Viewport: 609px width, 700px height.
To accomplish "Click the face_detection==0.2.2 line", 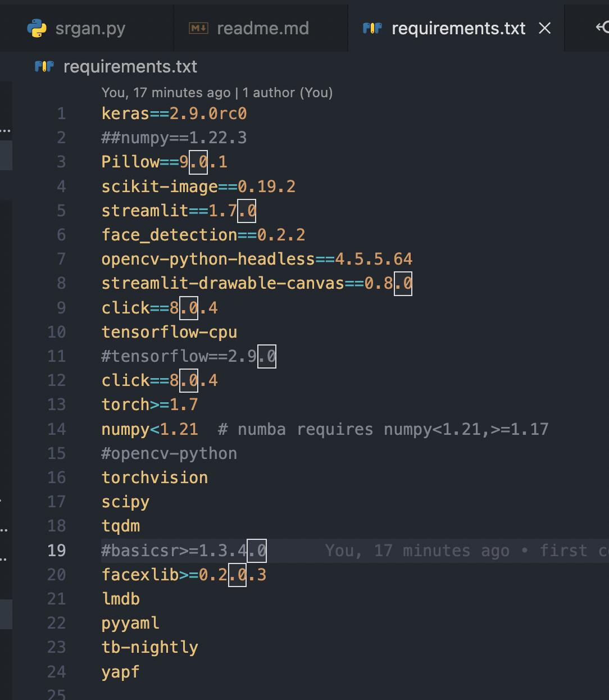I will (x=203, y=235).
